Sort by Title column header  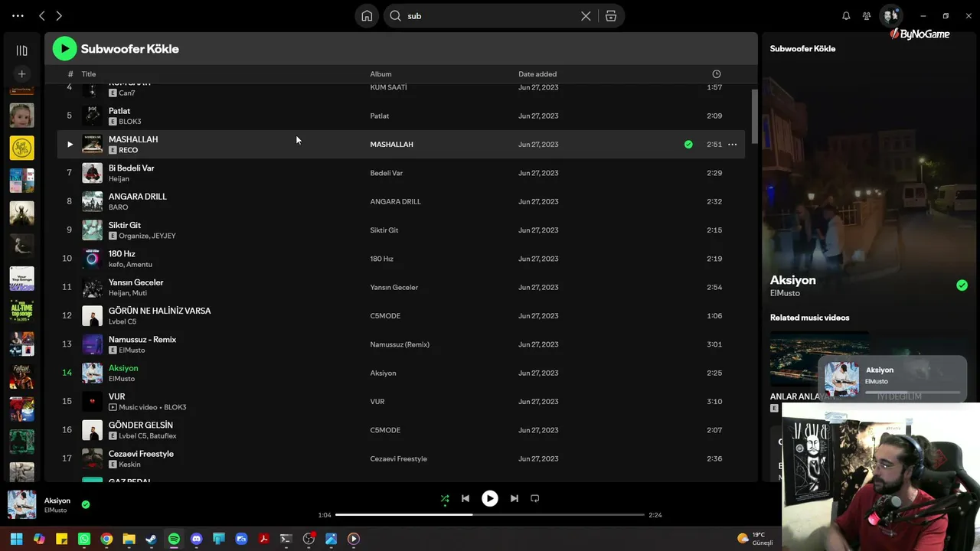click(89, 74)
